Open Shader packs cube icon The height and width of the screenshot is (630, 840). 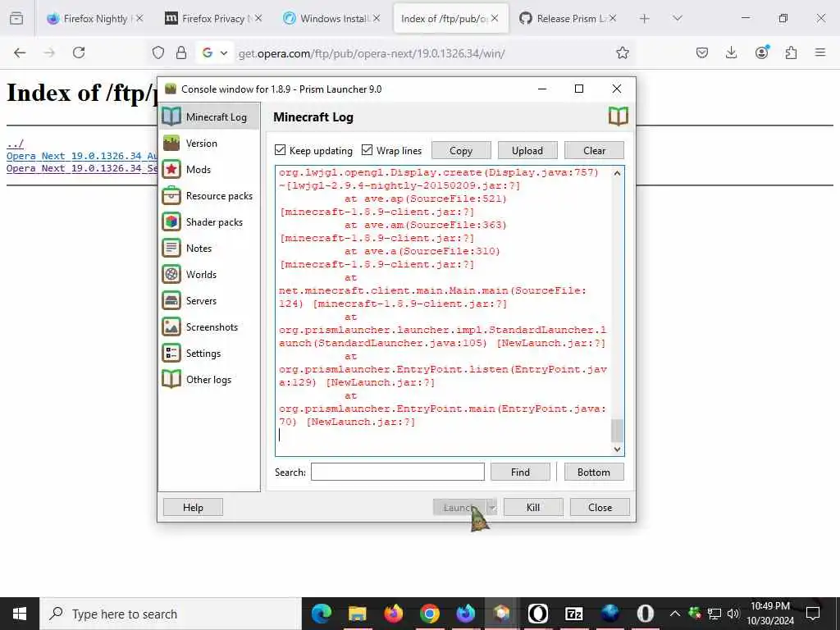click(171, 221)
